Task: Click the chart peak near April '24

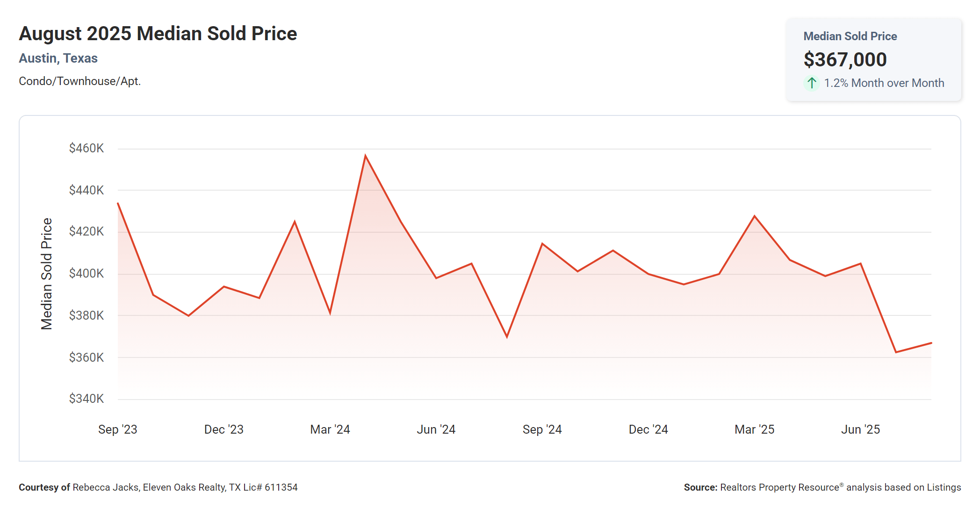Action: [365, 156]
